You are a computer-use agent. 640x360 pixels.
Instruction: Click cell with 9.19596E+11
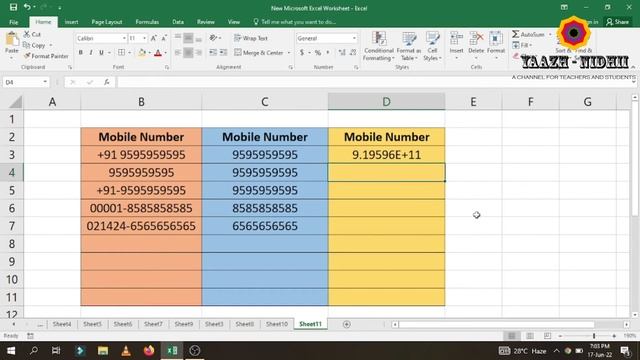pos(386,155)
